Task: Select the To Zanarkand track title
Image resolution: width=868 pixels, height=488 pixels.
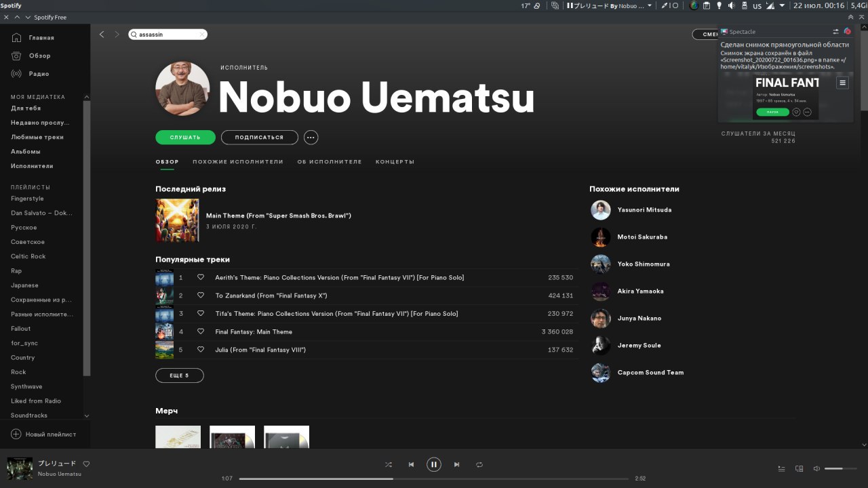Action: pyautogui.click(x=271, y=296)
